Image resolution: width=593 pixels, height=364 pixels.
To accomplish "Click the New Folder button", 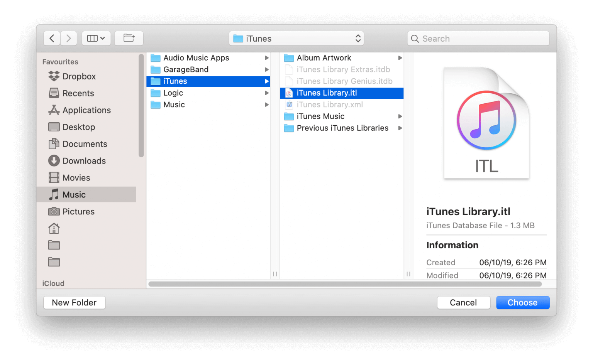I will coord(75,303).
